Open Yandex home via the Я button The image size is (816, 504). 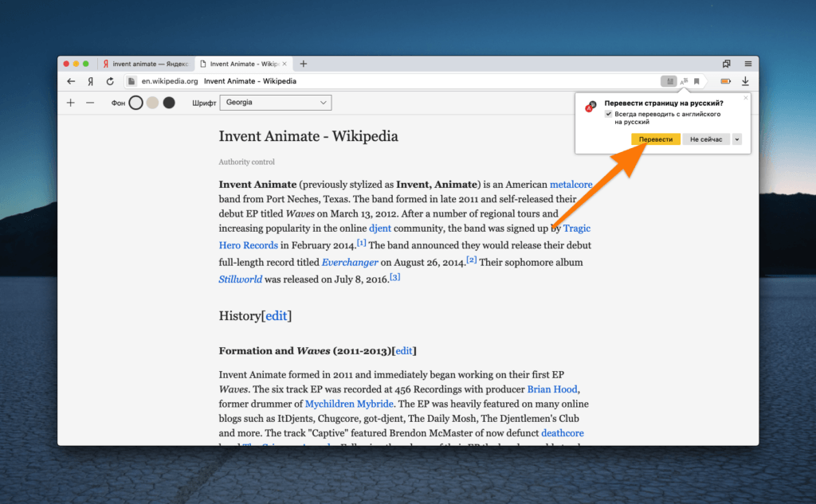coord(91,81)
